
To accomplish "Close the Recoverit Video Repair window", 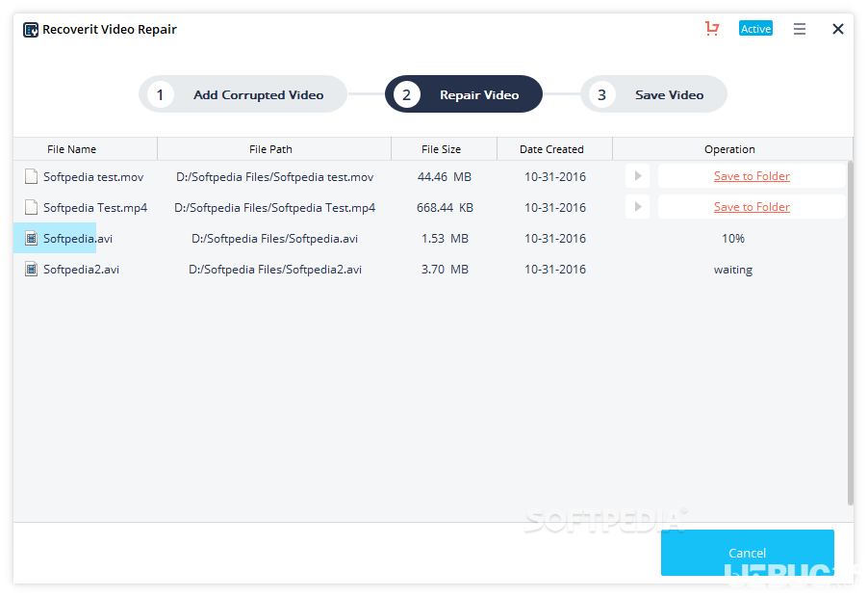I will (x=837, y=29).
